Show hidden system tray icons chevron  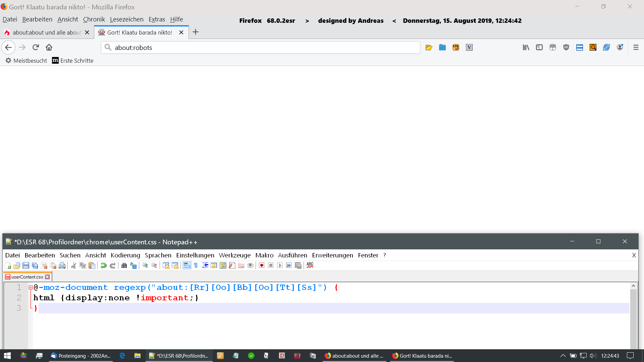pyautogui.click(x=563, y=356)
